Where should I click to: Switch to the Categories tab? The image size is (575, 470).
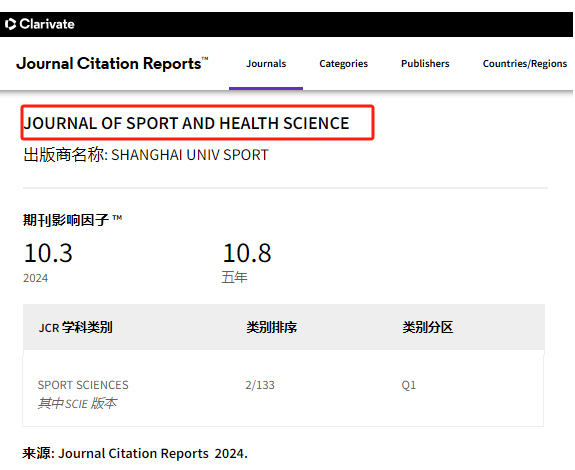(343, 64)
